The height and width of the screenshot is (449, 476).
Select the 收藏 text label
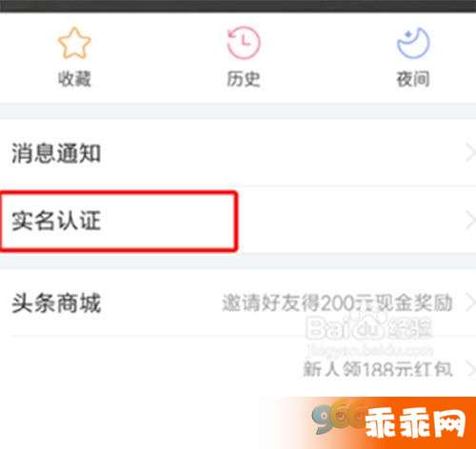tap(74, 79)
